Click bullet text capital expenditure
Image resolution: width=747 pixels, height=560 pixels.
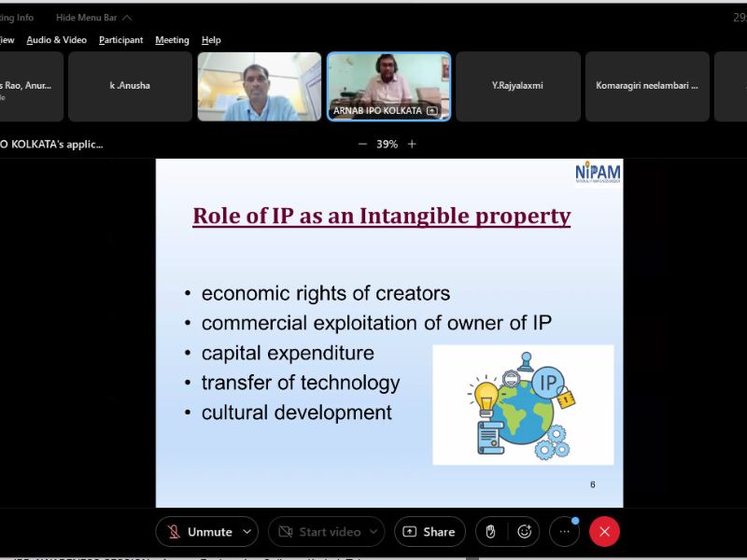pos(288,354)
